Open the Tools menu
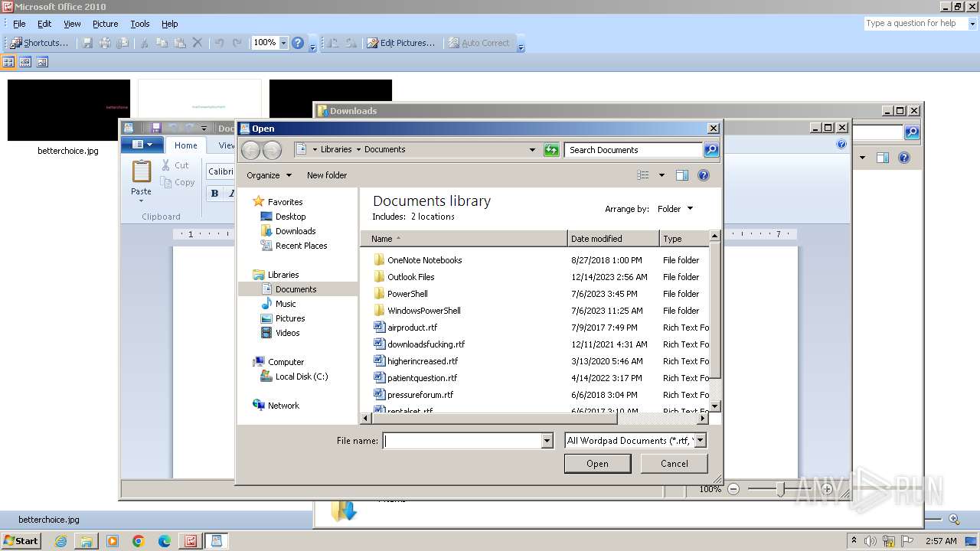 click(x=140, y=24)
